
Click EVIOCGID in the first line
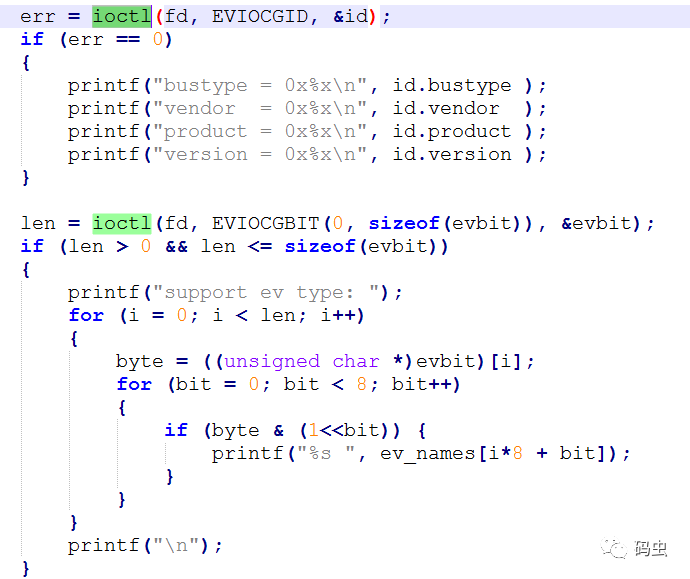(x=260, y=16)
